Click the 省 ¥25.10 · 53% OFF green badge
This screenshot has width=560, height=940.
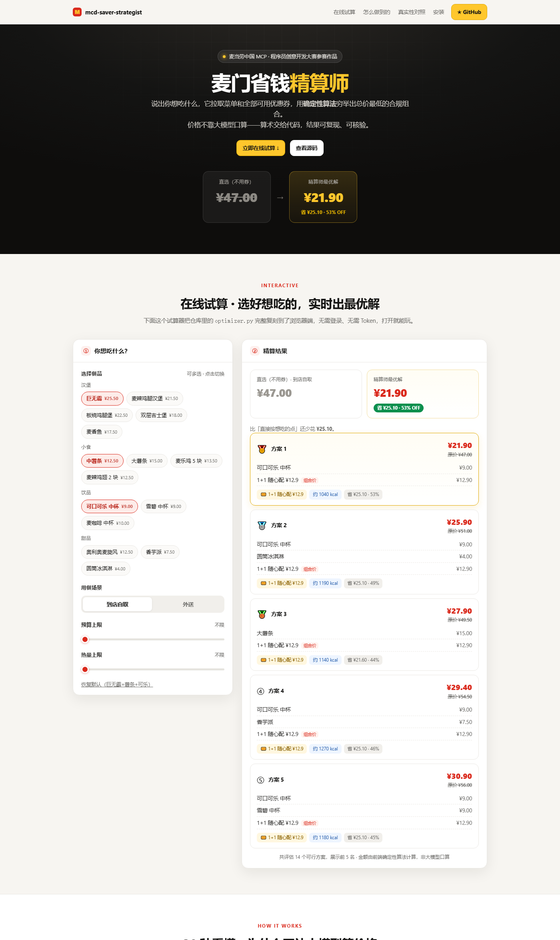point(398,408)
